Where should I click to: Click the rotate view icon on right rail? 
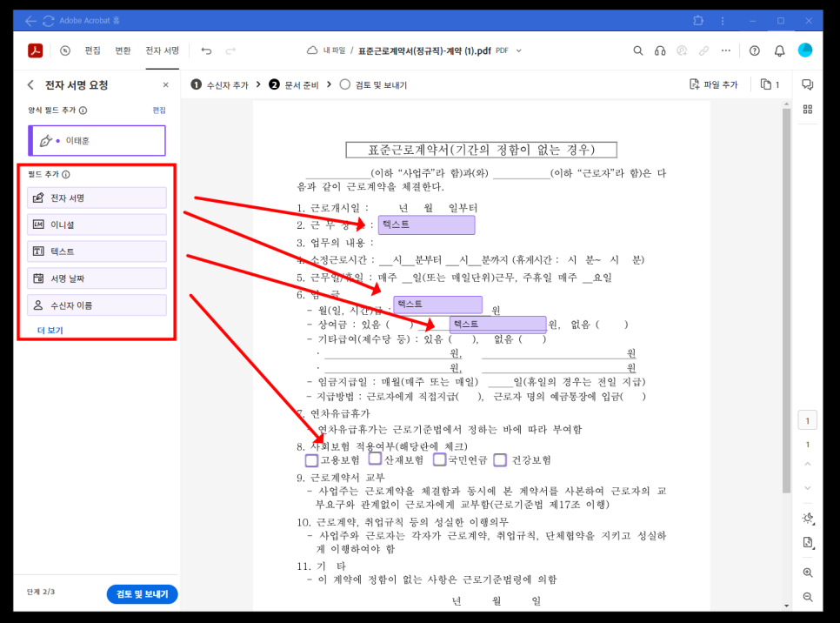pos(808,518)
